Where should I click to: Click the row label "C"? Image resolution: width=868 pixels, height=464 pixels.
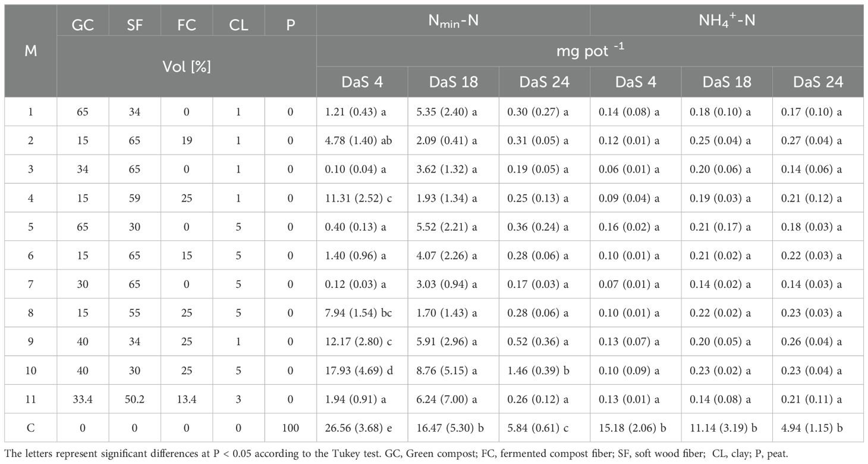click(31, 428)
